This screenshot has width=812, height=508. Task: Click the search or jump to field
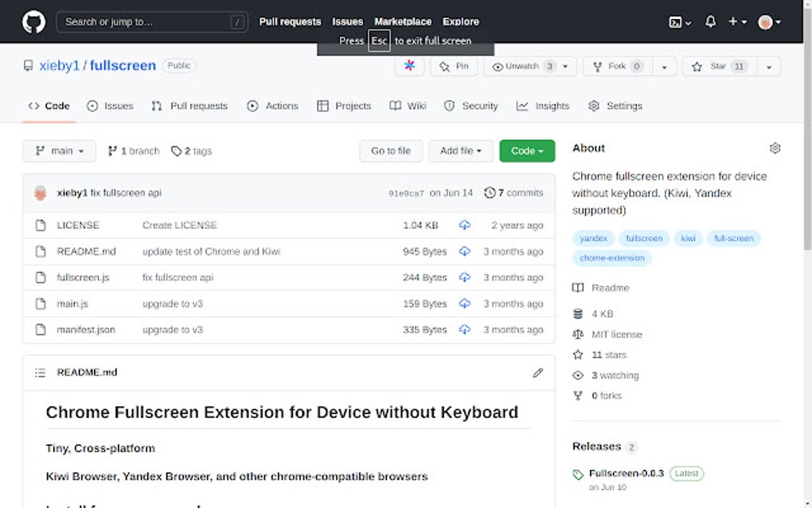tap(151, 21)
